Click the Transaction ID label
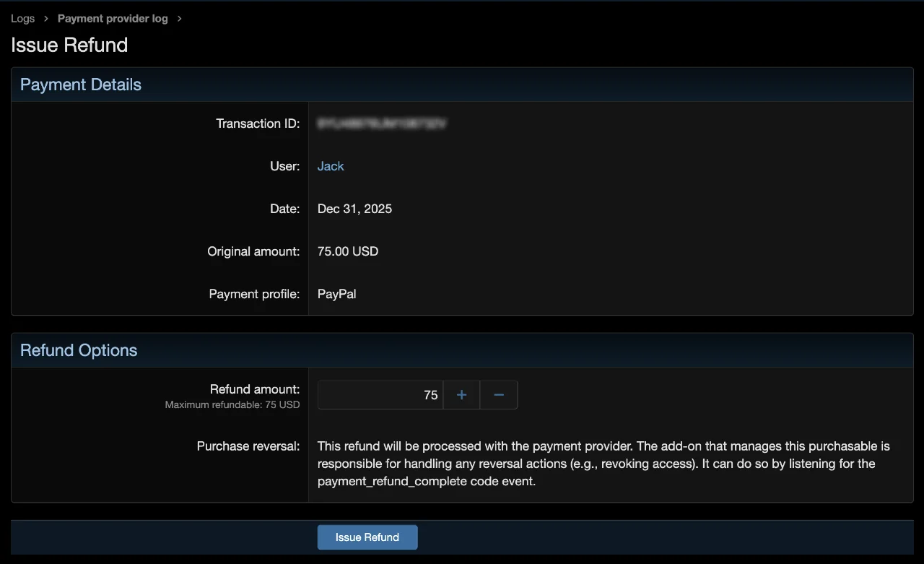The height and width of the screenshot is (564, 924). click(257, 123)
